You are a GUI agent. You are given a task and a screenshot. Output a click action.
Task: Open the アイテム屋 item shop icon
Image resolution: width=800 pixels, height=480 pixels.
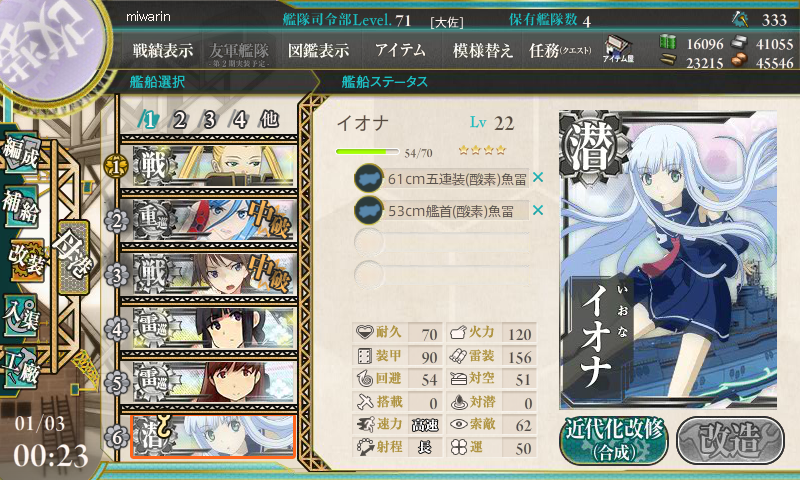point(618,49)
